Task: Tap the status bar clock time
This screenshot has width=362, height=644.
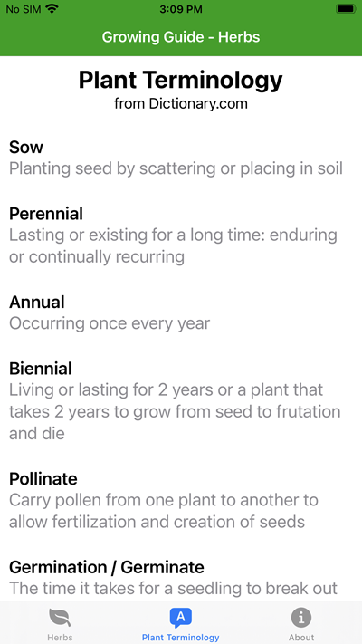Action: (181, 9)
